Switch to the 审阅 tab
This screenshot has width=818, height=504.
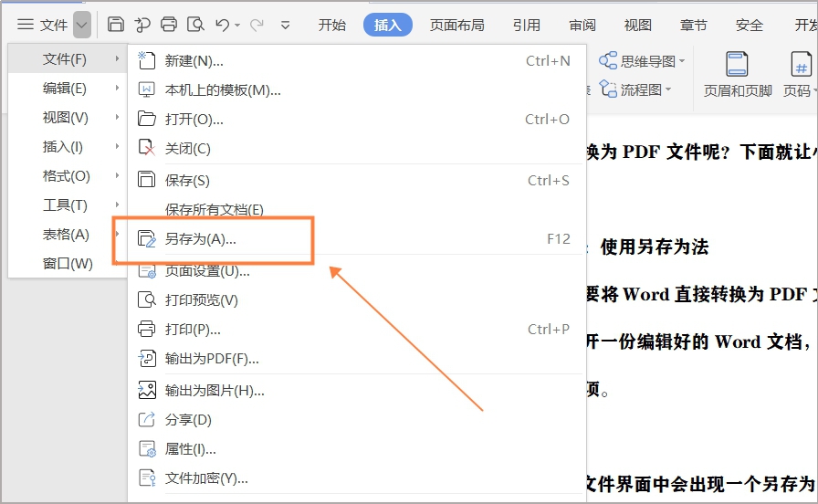(x=582, y=25)
